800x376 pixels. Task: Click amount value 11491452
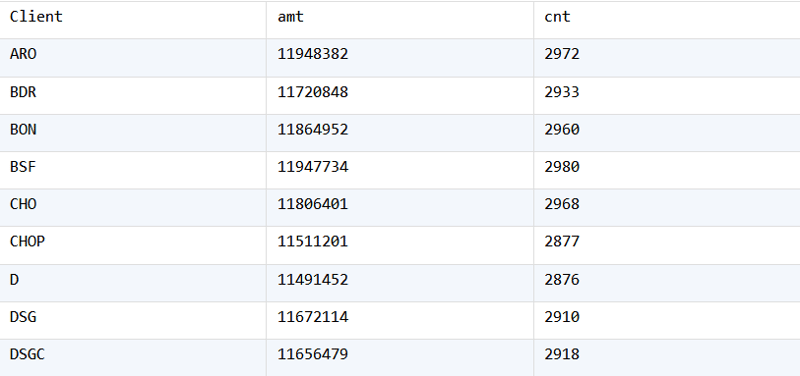pos(313,280)
